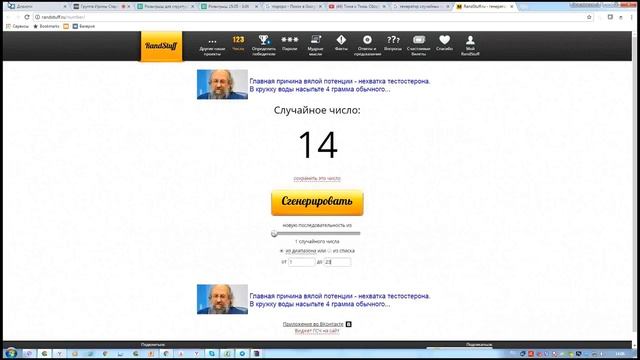The height and width of the screenshot is (360, 640).
Task: Click the 'Сгенерировать' button
Action: 317,202
